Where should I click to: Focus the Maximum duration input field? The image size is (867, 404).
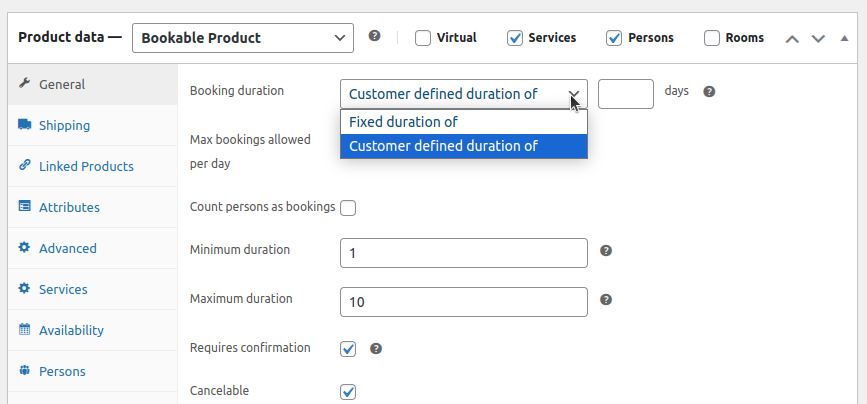tap(463, 301)
